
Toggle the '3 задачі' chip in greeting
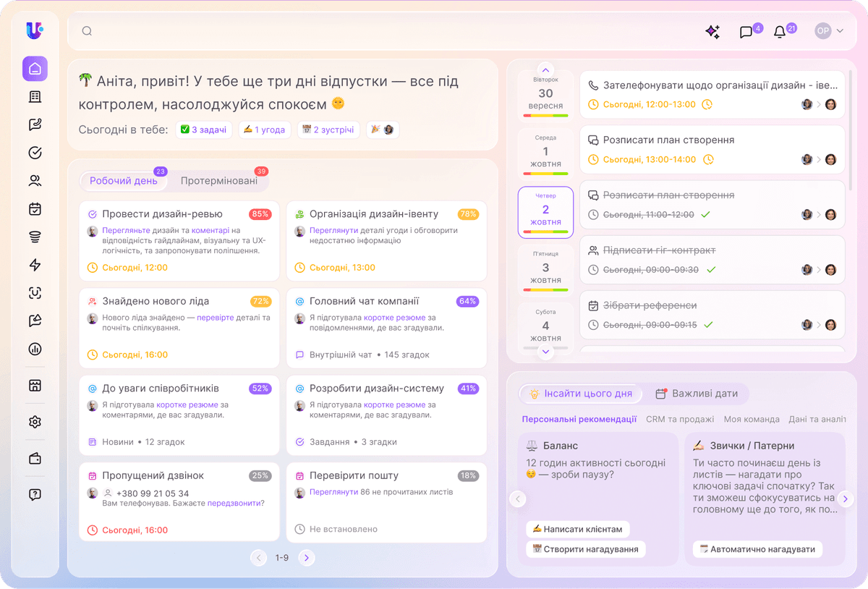203,130
